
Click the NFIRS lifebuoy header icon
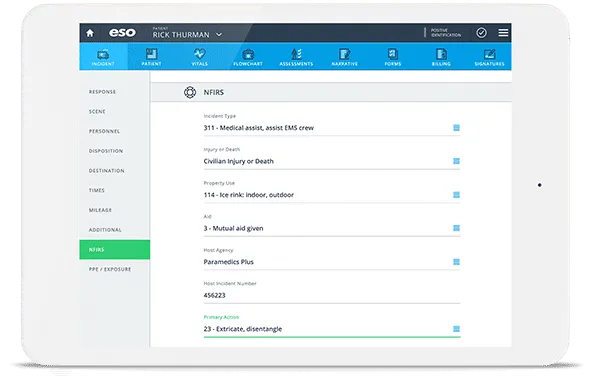pos(190,92)
